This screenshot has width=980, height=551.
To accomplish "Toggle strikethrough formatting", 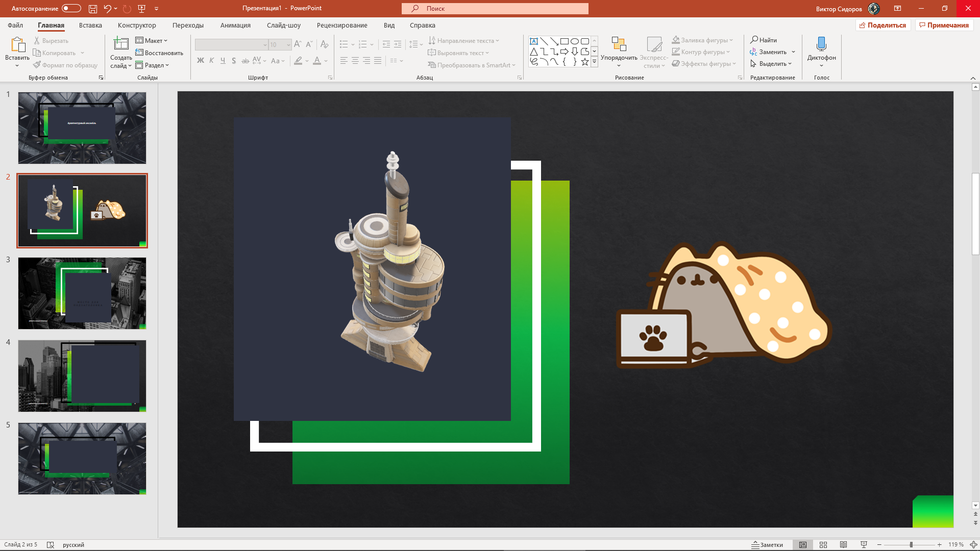I will coord(245,61).
